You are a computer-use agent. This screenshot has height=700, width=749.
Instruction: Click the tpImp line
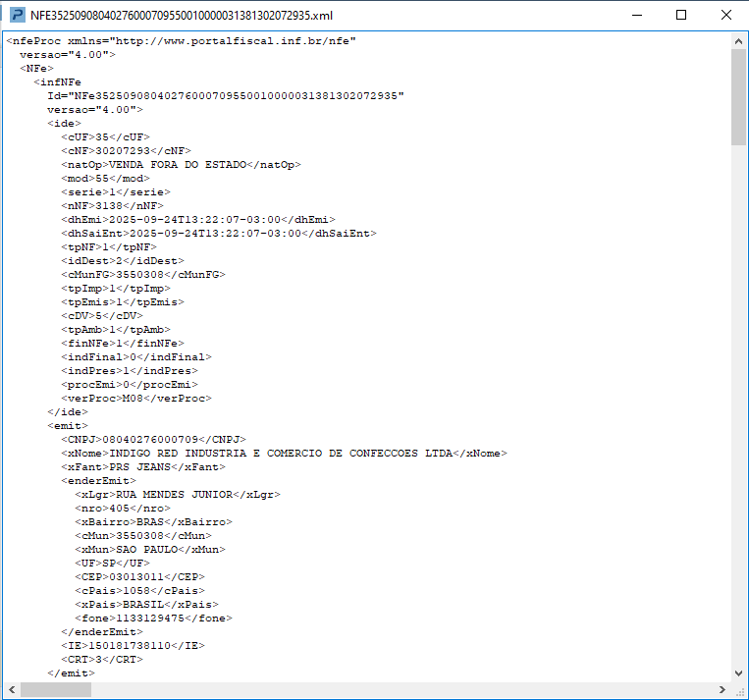point(116,289)
